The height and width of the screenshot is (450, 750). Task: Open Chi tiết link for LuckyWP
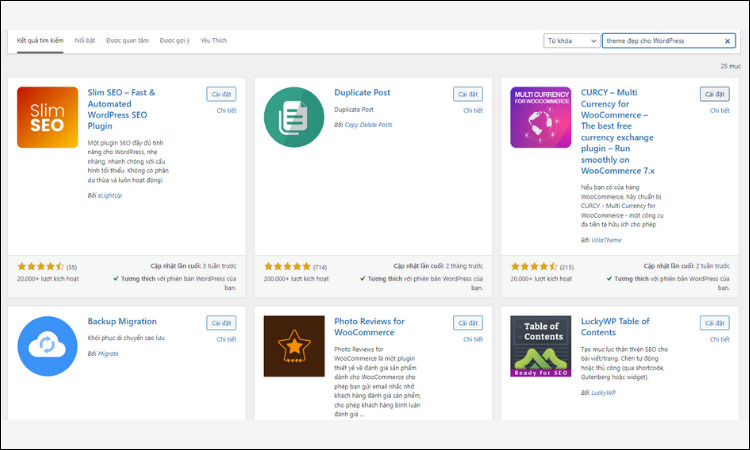[719, 340]
